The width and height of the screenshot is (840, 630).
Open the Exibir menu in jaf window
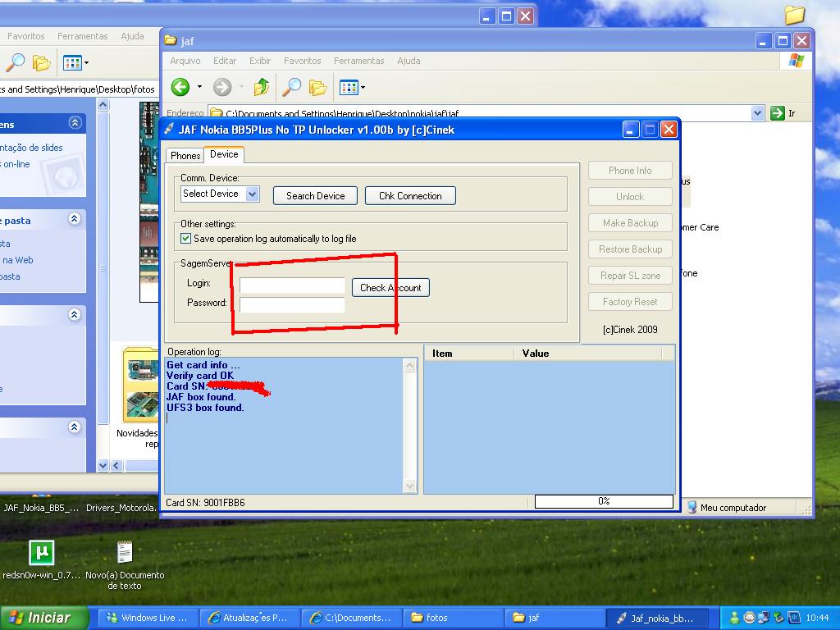pos(260,61)
